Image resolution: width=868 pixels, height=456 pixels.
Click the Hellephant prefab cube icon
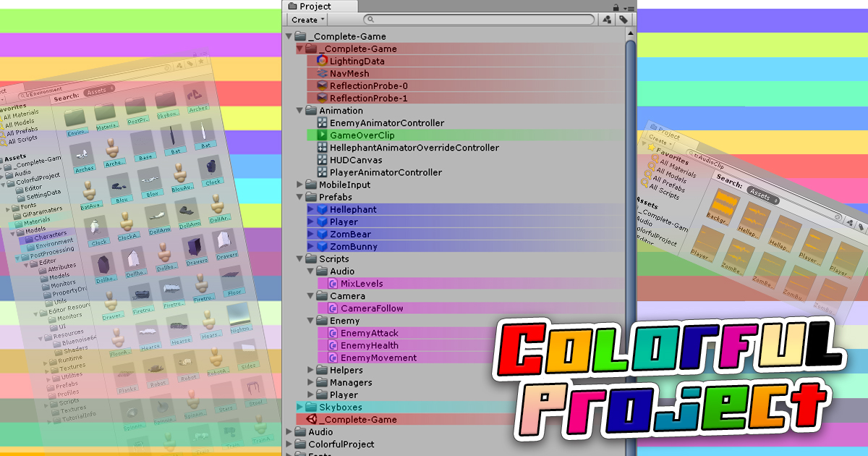click(x=323, y=209)
